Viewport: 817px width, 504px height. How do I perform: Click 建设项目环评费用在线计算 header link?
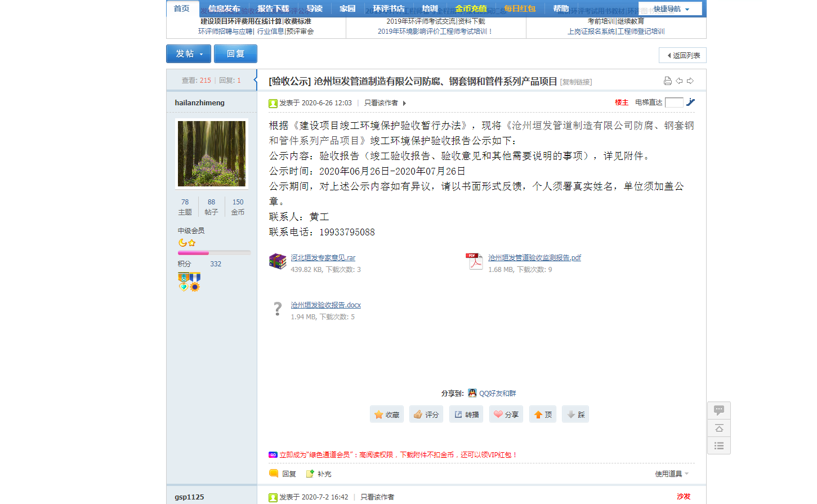pyautogui.click(x=241, y=21)
